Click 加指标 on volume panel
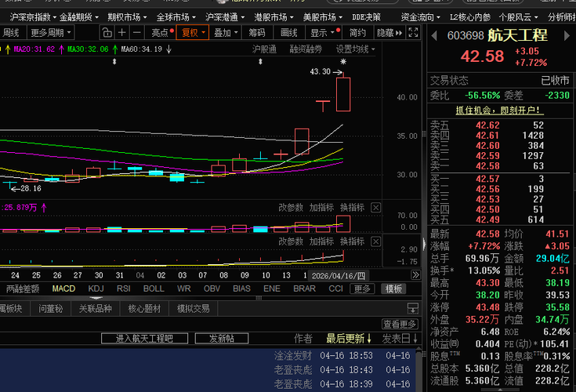The image size is (576, 392). 321,208
